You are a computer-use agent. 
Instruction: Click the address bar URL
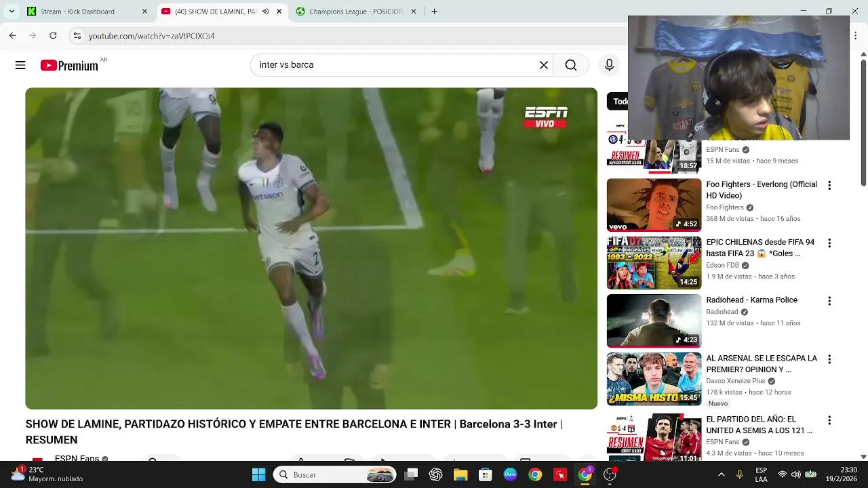[151, 36]
